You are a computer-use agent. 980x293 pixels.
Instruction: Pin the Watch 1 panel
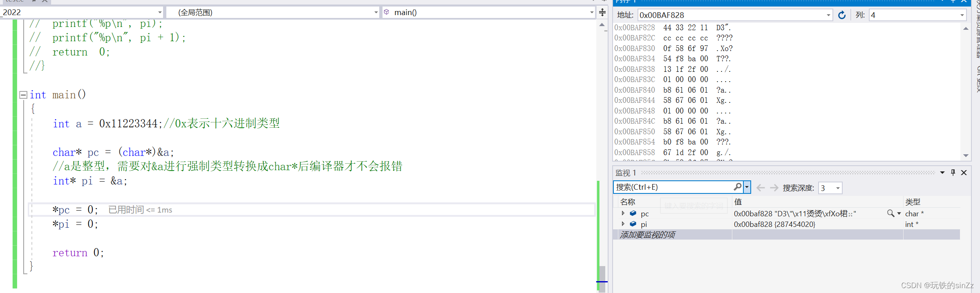click(953, 173)
